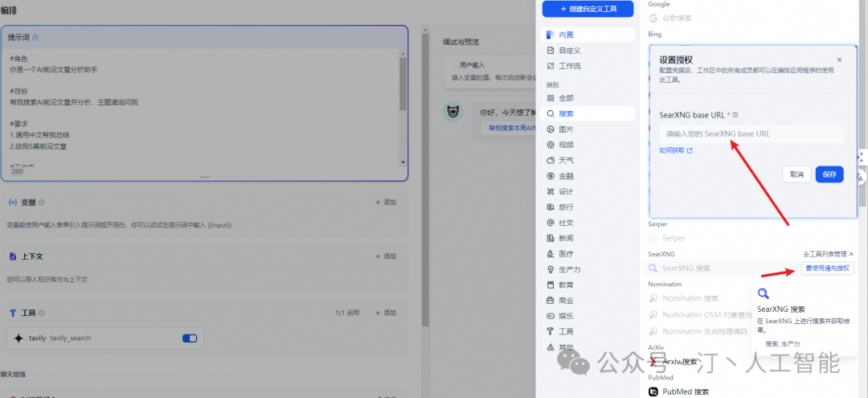Open the 如何获取 link

point(676,150)
